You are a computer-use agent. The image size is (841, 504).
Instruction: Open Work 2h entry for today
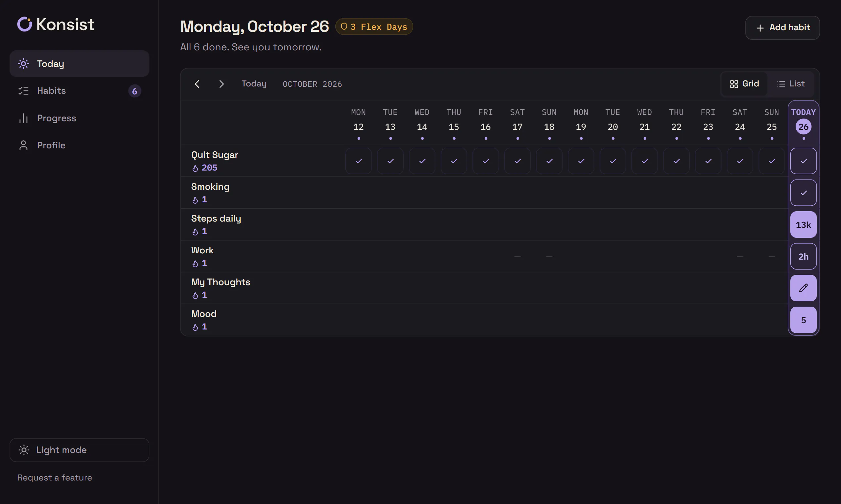click(x=803, y=256)
